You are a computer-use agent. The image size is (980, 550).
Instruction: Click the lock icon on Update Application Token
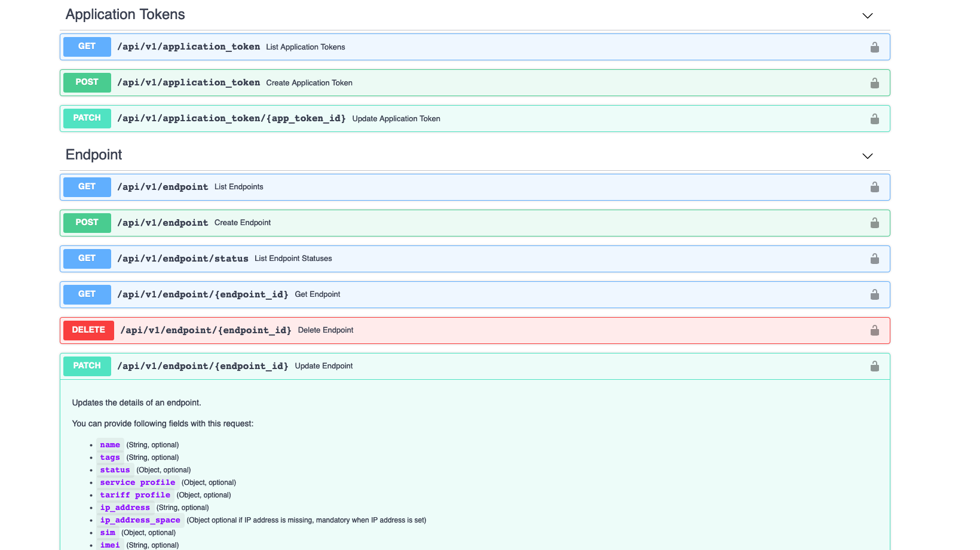pos(875,118)
